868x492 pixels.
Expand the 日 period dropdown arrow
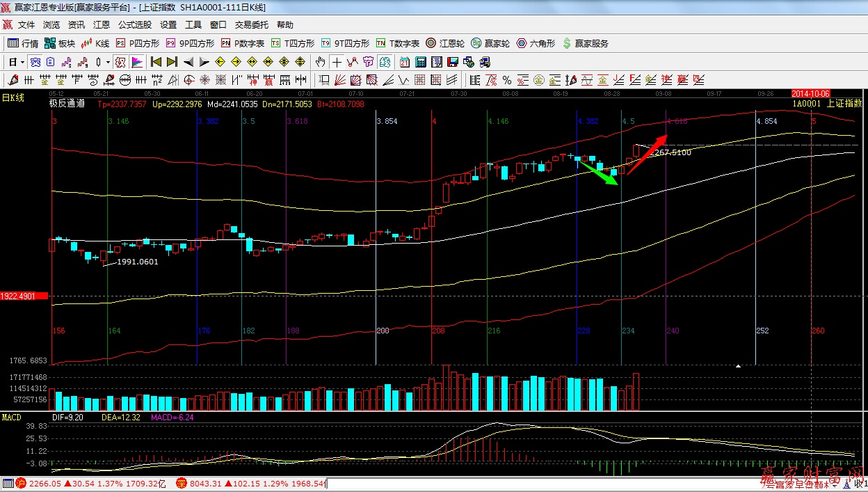coord(22,62)
